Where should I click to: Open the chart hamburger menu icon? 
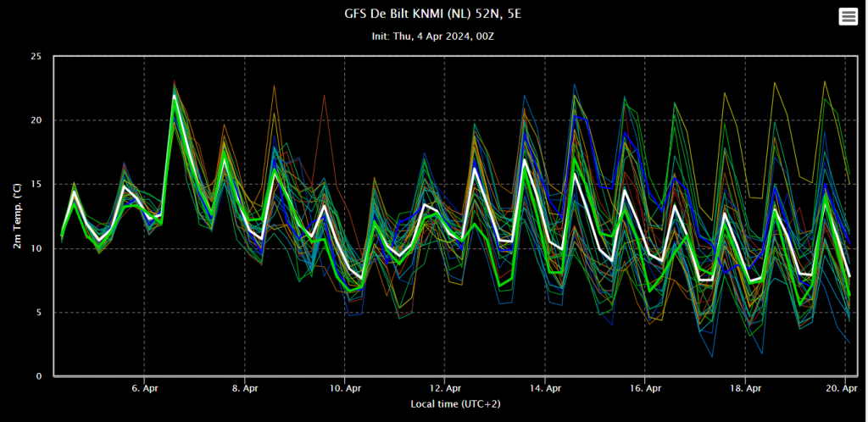pos(848,17)
